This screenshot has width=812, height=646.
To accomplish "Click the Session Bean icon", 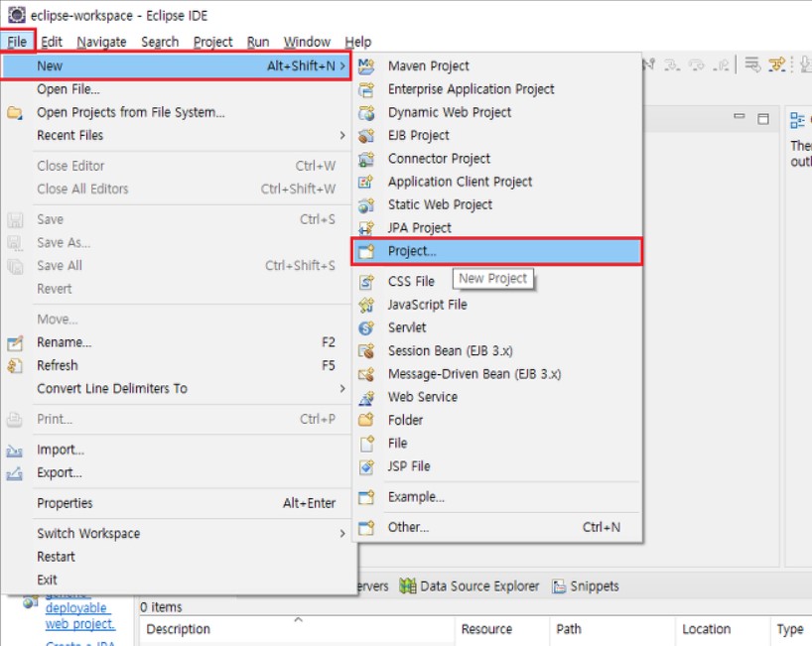I will click(x=366, y=351).
